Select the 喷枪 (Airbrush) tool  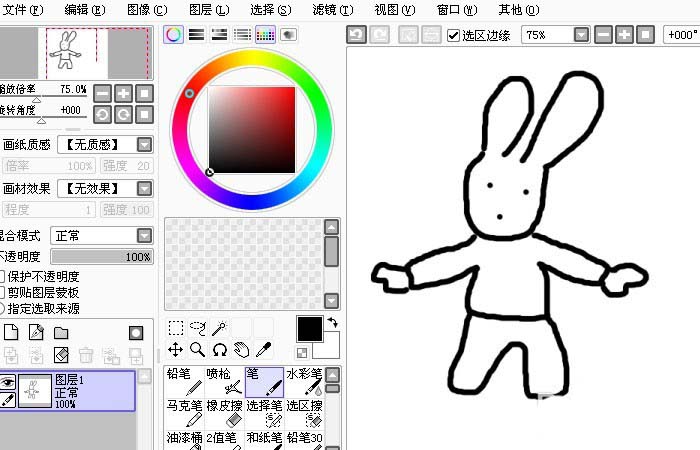click(224, 381)
